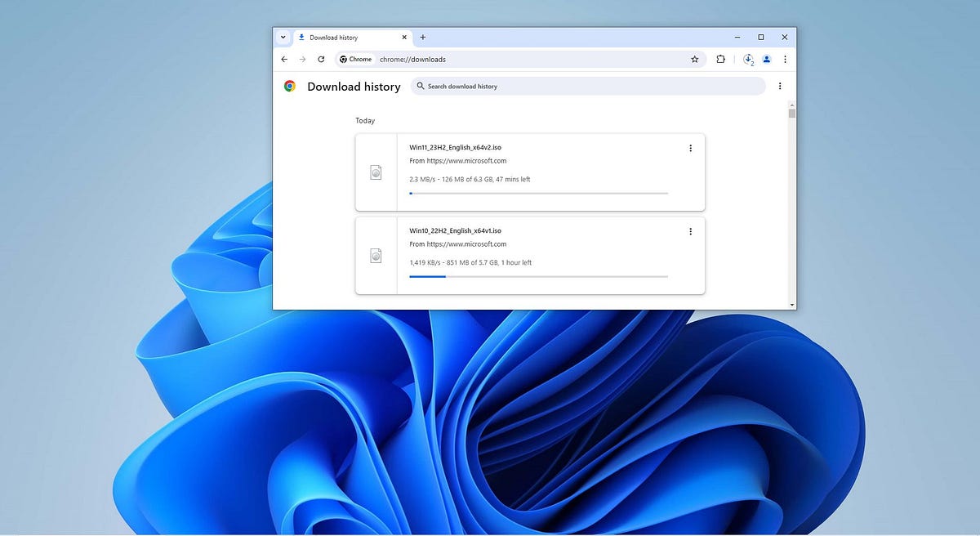This screenshot has width=980, height=536.
Task: Open the Extensions puzzle icon
Action: pos(721,60)
